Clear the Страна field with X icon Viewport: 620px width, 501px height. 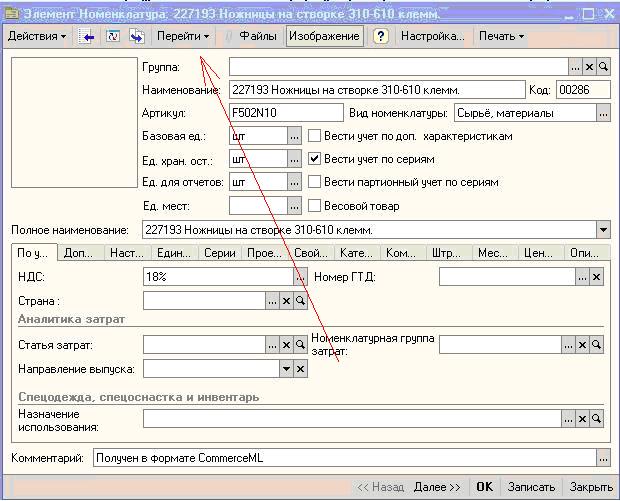point(285,300)
